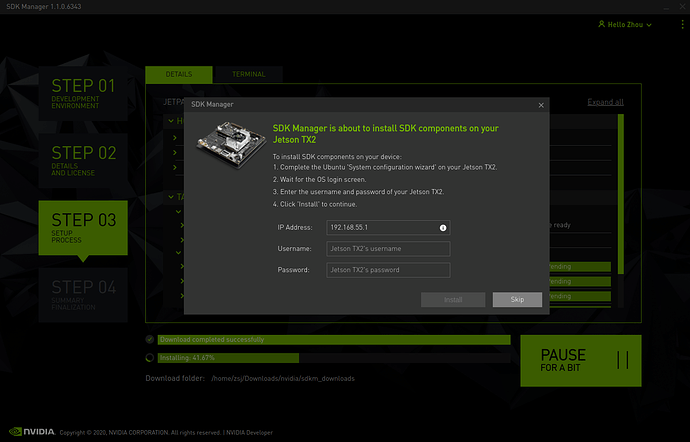Open the NVIDIA Developer link in footer

249,432
